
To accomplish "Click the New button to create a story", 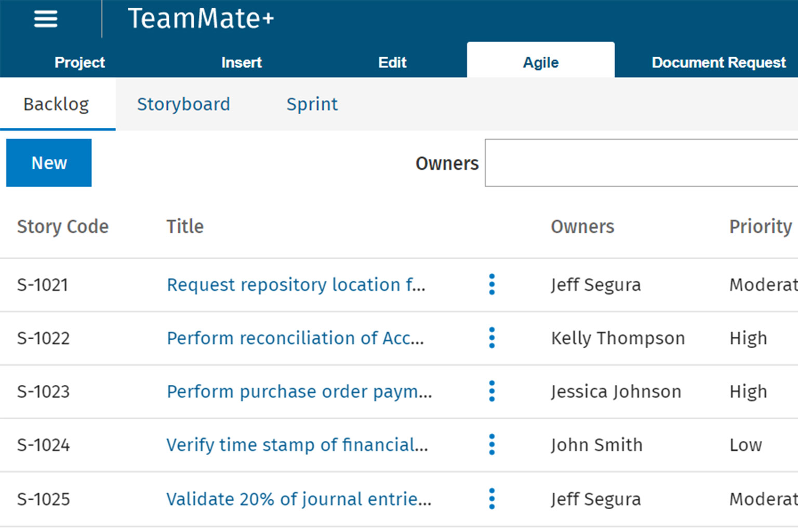I will pyautogui.click(x=49, y=163).
